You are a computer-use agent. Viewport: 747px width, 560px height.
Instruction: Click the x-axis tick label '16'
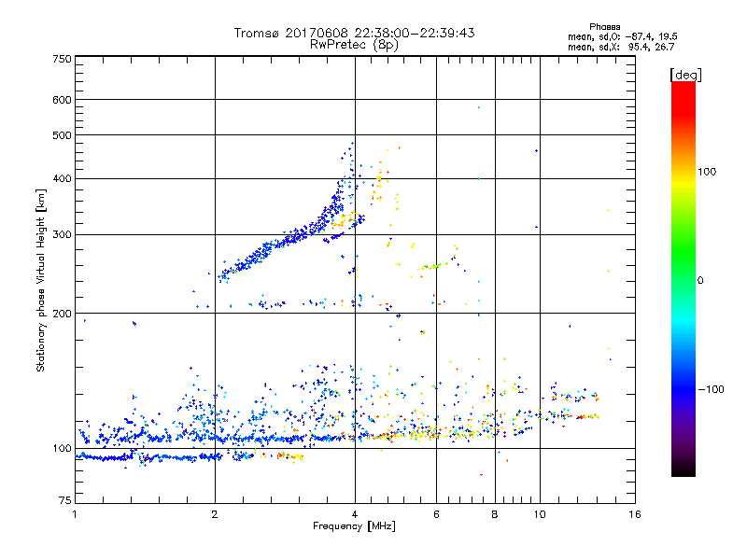click(635, 514)
